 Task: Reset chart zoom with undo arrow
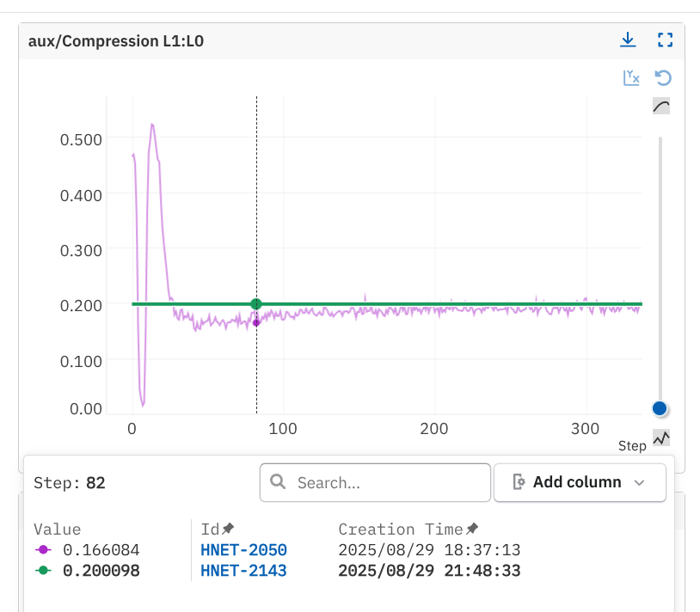pyautogui.click(x=663, y=77)
